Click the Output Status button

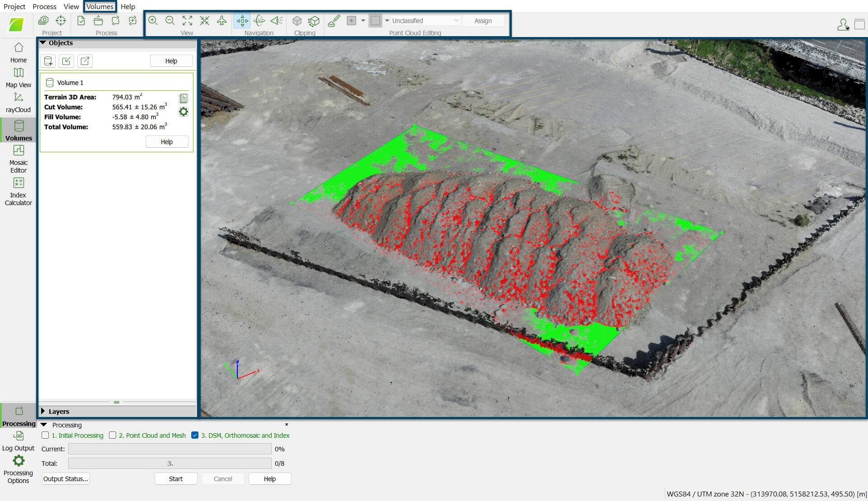point(65,478)
